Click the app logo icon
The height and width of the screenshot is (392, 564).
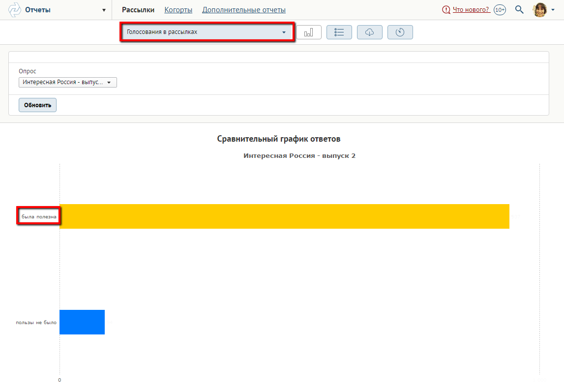pos(15,10)
